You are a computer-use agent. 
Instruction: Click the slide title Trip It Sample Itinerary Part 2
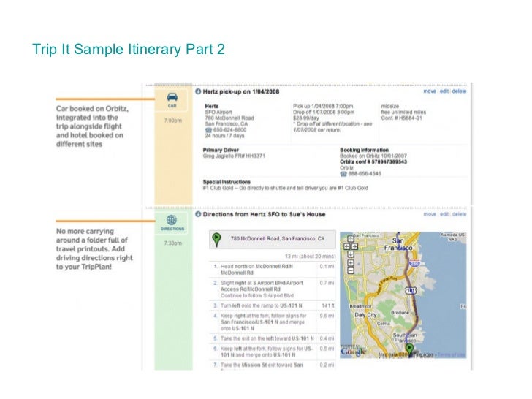click(129, 49)
